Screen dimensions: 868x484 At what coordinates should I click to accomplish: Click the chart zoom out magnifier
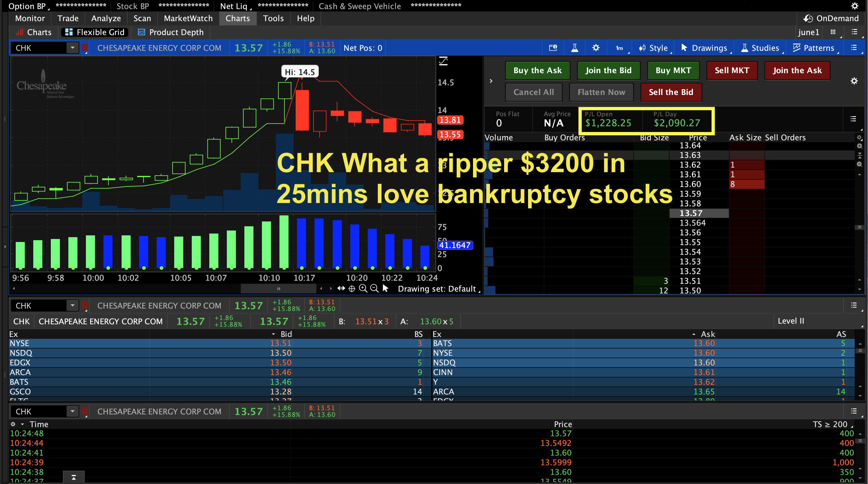[374, 289]
